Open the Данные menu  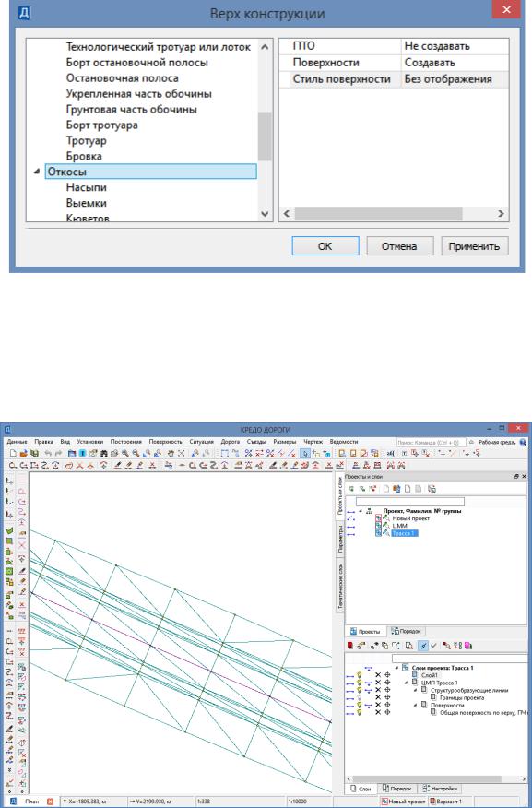pos(17,442)
